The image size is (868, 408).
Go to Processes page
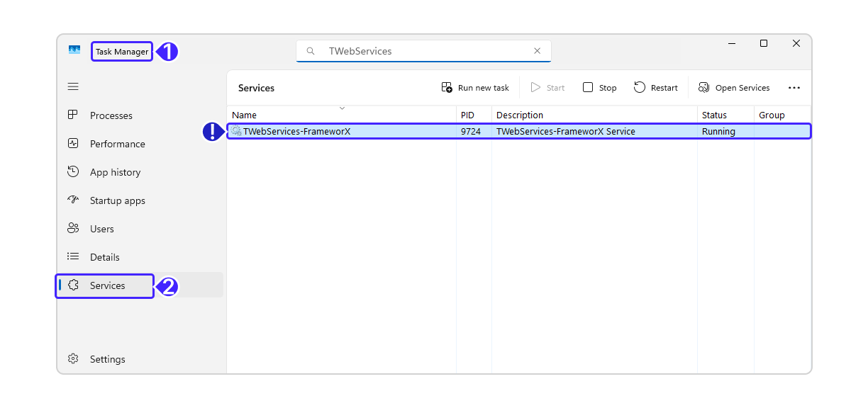pos(111,115)
